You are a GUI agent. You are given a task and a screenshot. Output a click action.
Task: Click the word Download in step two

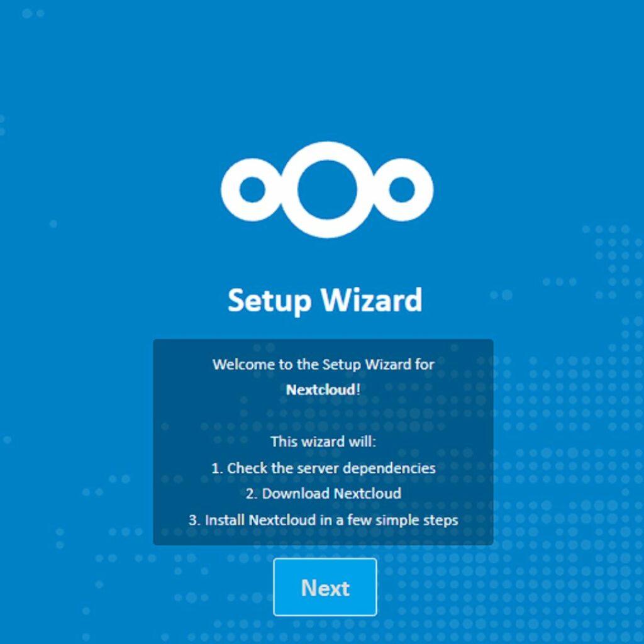coord(296,494)
